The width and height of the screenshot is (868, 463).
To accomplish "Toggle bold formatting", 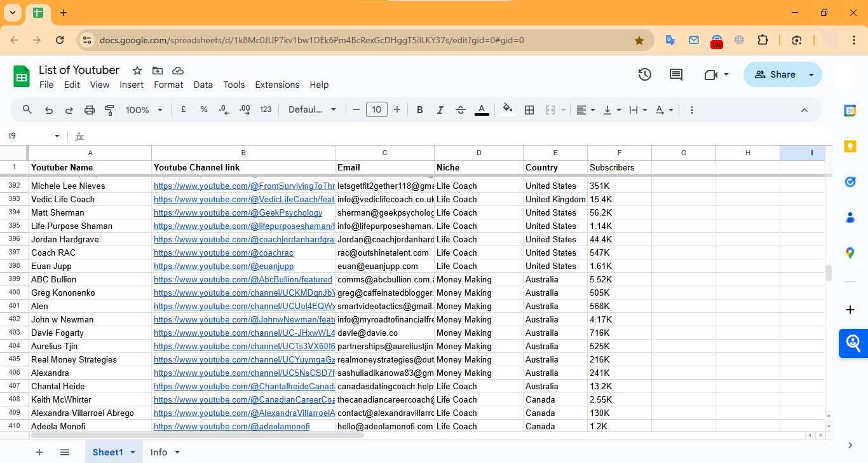I will point(419,110).
